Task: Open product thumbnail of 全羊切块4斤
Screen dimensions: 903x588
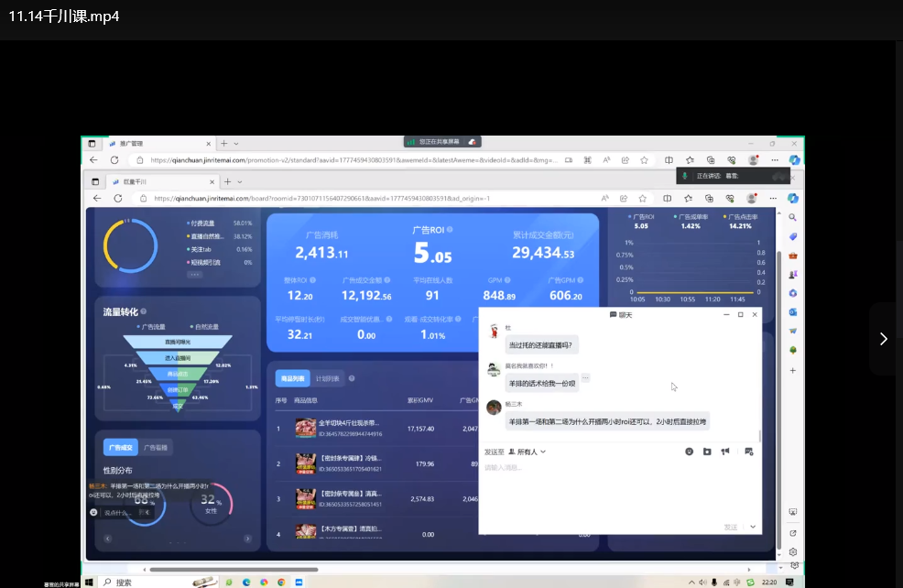Action: click(x=306, y=429)
